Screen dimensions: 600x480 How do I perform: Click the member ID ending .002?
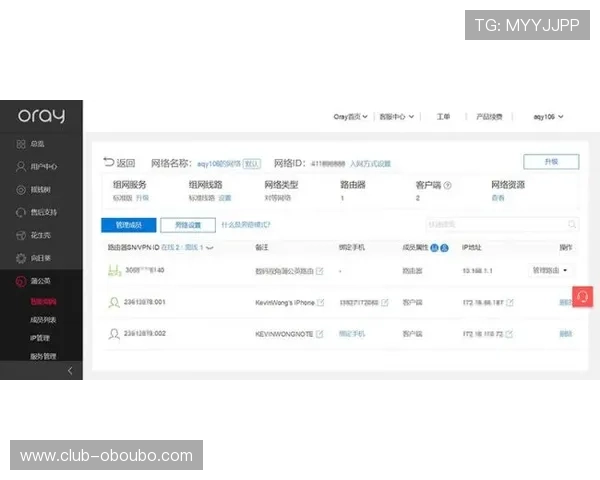145,333
